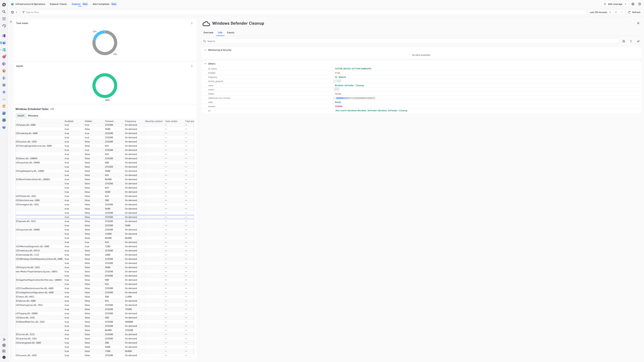Click Infrastructure & Operations app title

(30, 4)
